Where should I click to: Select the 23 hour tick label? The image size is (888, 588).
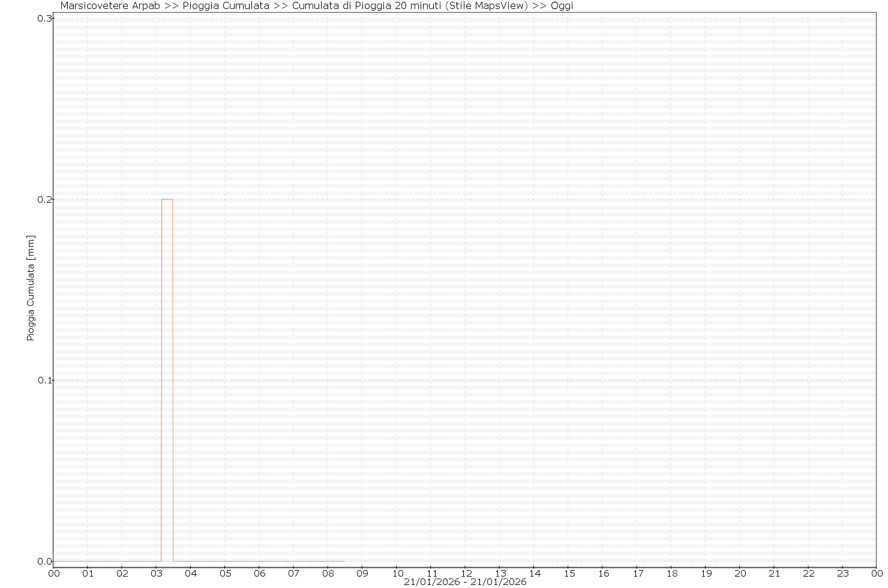coord(843,573)
